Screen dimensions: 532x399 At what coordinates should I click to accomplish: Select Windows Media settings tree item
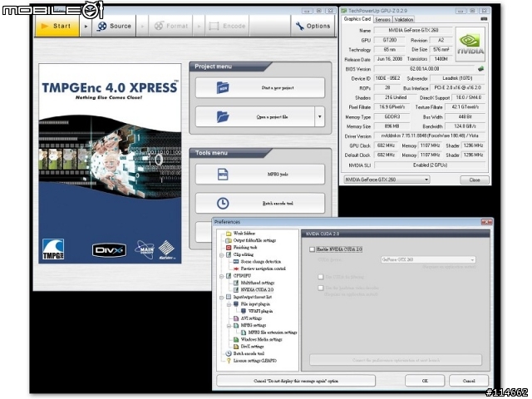coord(261,340)
